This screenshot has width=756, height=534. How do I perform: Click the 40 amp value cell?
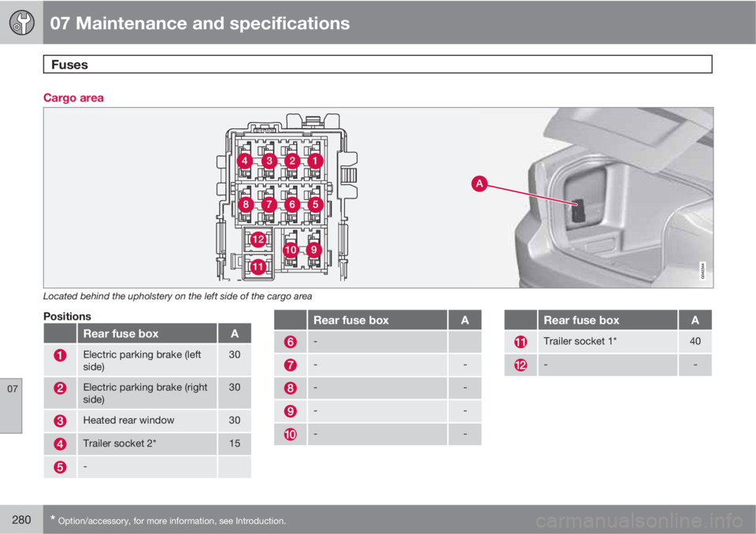click(x=695, y=342)
